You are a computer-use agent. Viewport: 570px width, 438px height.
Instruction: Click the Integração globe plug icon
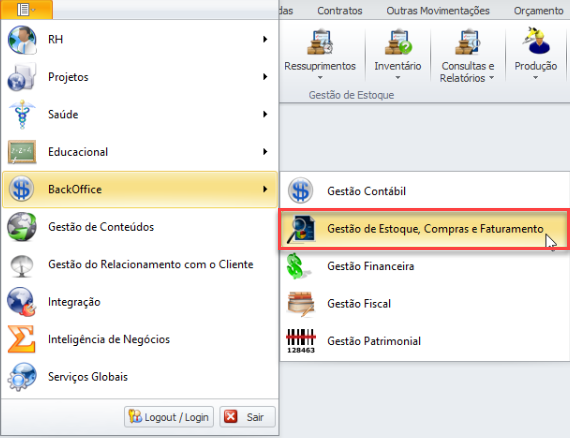[x=22, y=302]
